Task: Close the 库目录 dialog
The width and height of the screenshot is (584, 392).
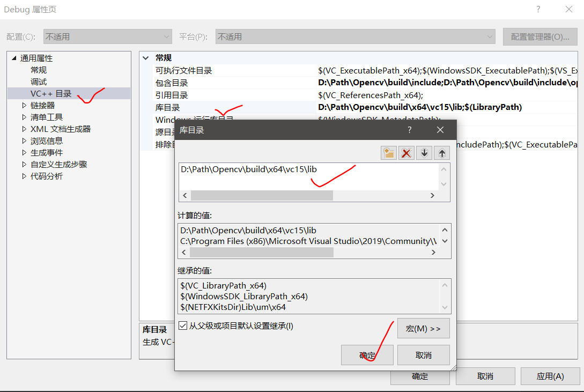Action: pos(440,130)
